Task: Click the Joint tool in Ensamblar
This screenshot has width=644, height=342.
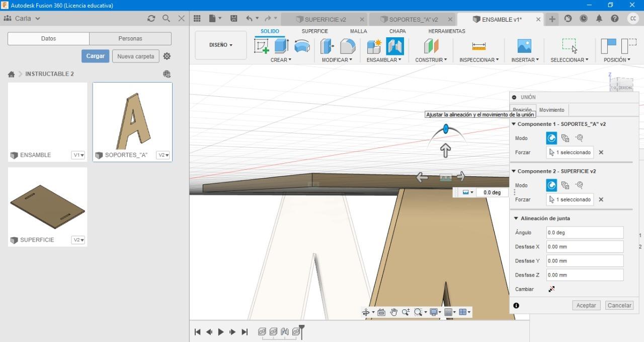Action: click(395, 46)
